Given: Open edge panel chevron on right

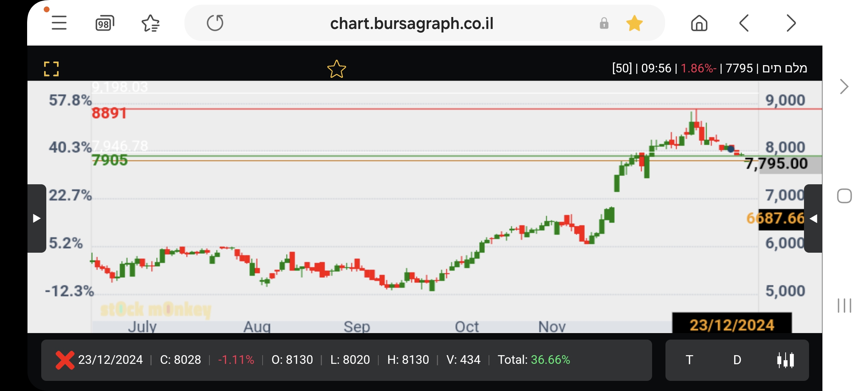Looking at the screenshot, I should [844, 87].
